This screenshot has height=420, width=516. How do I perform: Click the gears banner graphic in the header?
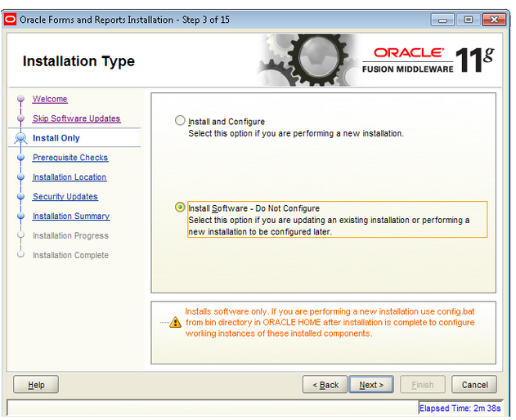(307, 60)
